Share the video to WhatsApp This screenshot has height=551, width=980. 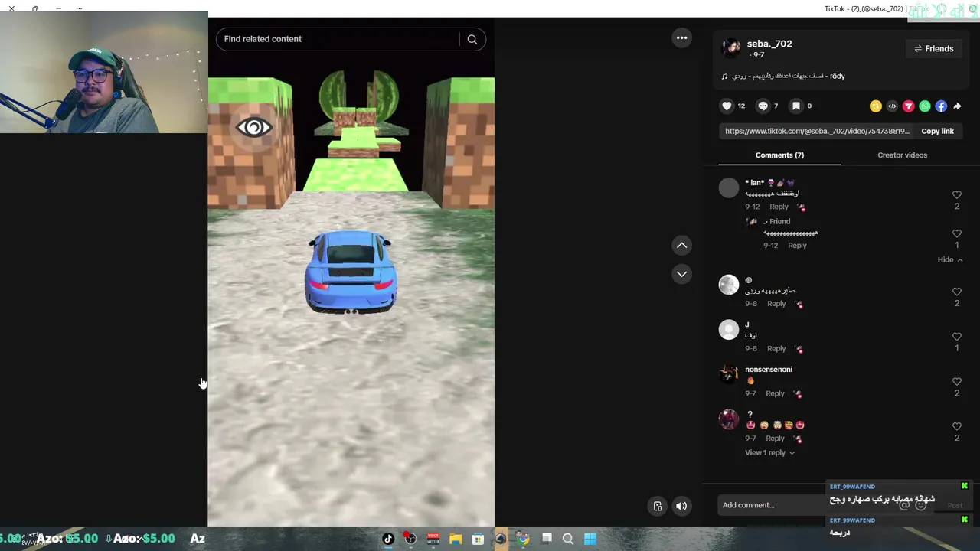tap(925, 106)
